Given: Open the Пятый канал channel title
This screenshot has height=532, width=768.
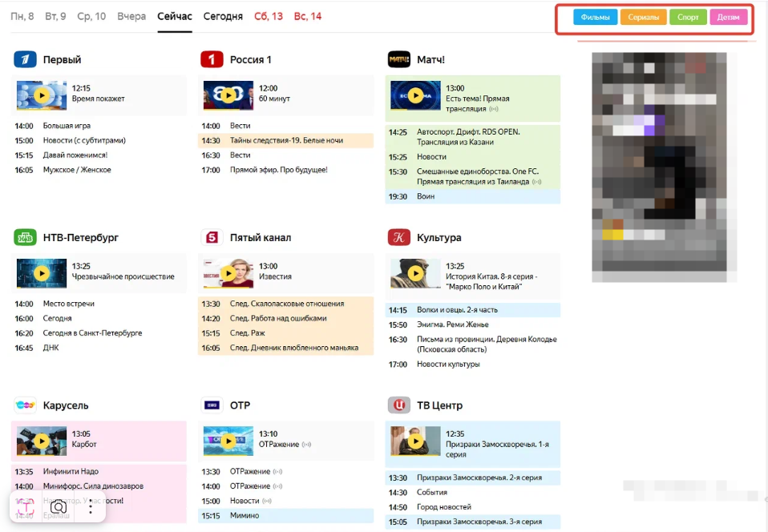Looking at the screenshot, I should [x=261, y=237].
